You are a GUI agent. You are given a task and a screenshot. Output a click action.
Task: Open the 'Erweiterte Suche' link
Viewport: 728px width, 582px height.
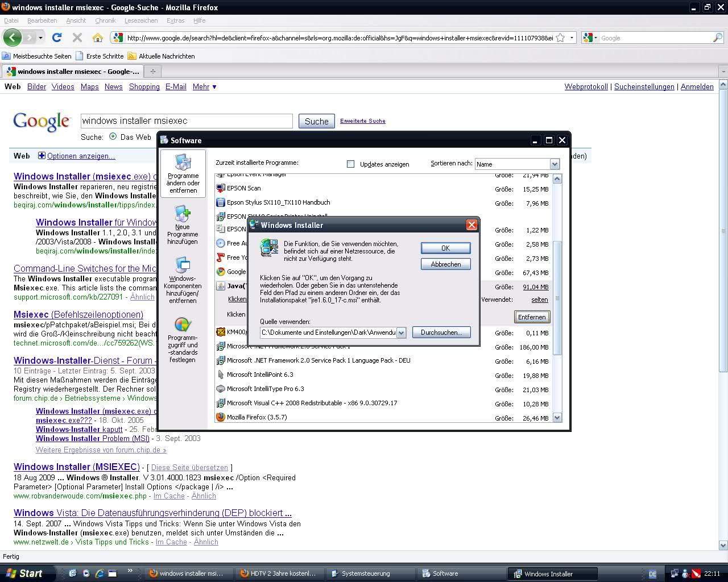coord(363,120)
